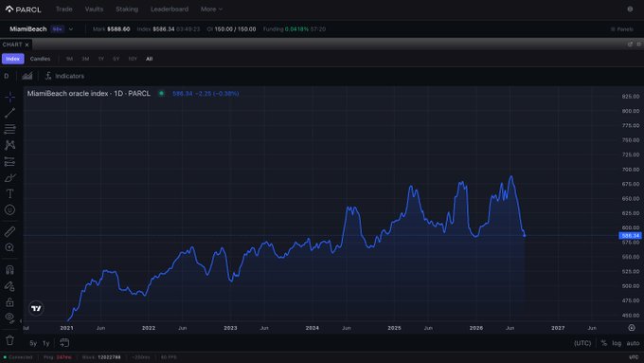The width and height of the screenshot is (644, 363).
Task: Click the leverage badge beside MiamiBeach
Action: (58, 29)
